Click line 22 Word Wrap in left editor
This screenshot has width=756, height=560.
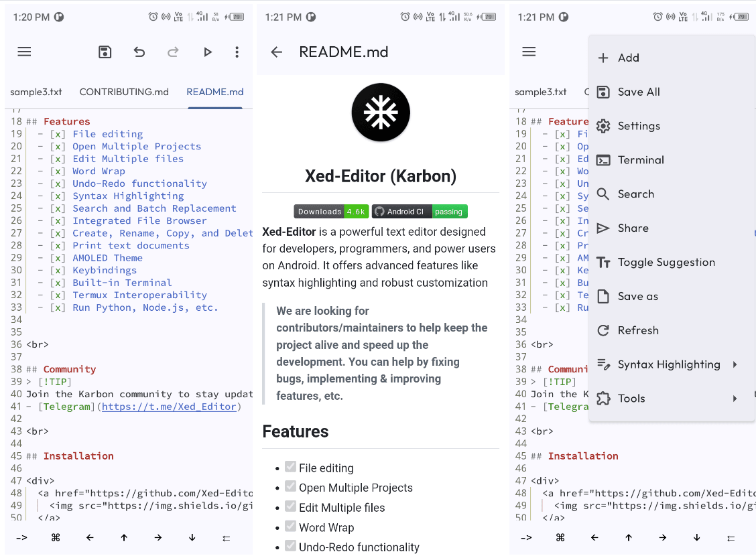coord(99,171)
